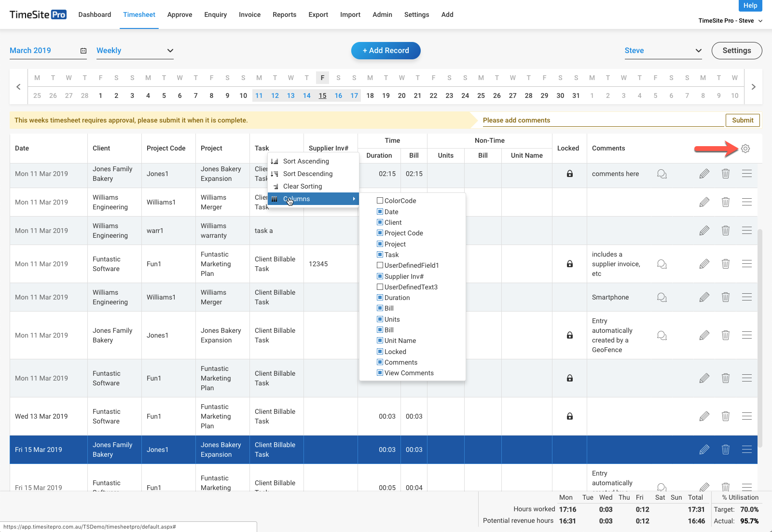Click lock icon in 12345 invoice row
The image size is (772, 532).
pos(570,264)
